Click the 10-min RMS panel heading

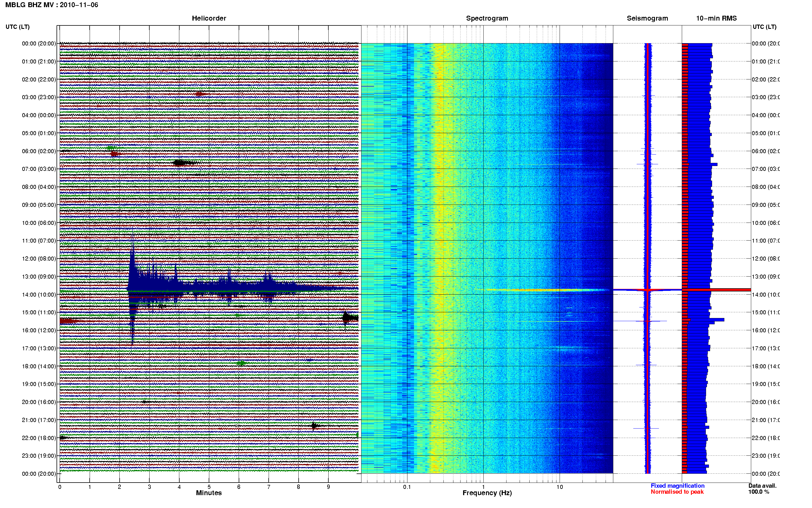tap(716, 18)
